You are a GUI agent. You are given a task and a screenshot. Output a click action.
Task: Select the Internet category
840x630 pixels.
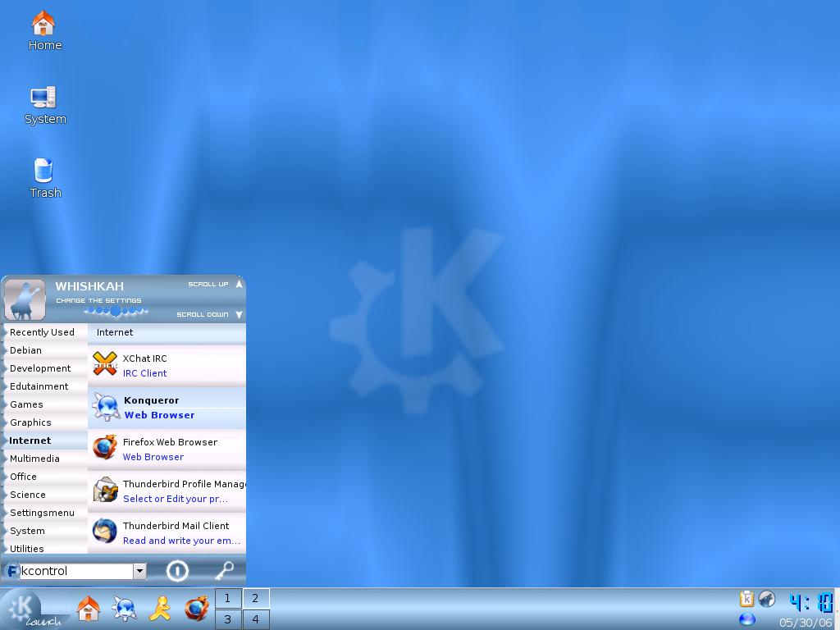pyautogui.click(x=46, y=441)
